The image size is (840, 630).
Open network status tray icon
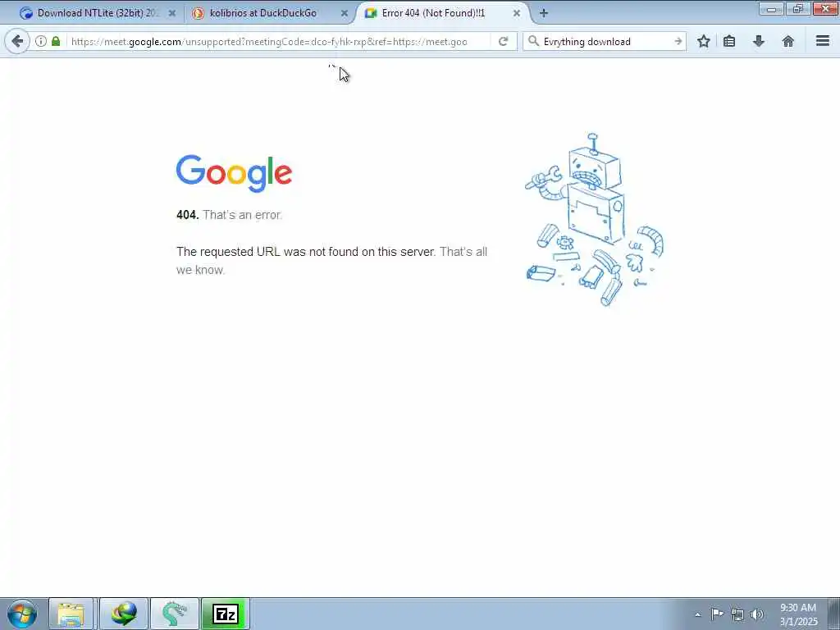[x=737, y=614]
